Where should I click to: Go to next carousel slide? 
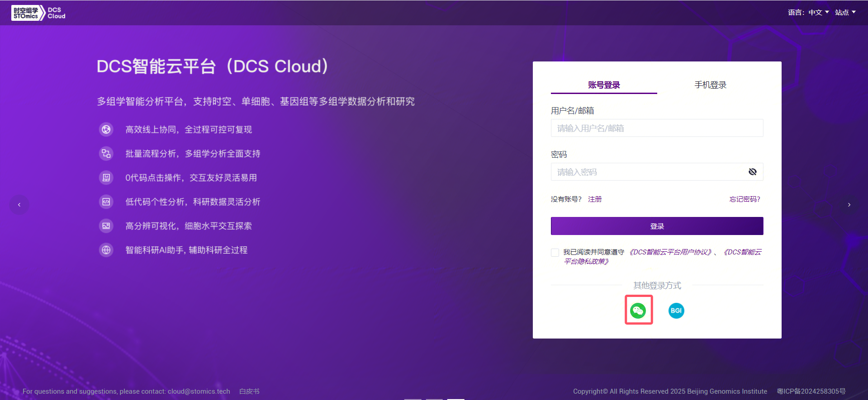click(x=849, y=205)
